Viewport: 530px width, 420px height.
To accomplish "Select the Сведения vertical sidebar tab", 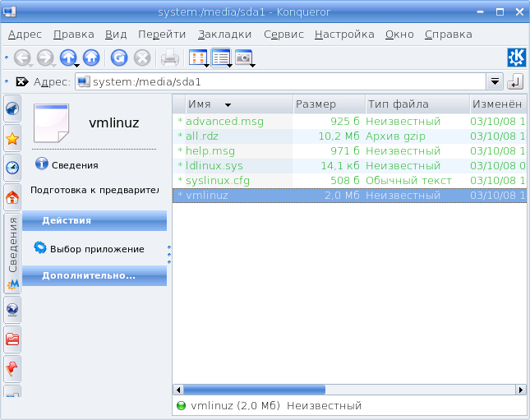I will [12, 254].
